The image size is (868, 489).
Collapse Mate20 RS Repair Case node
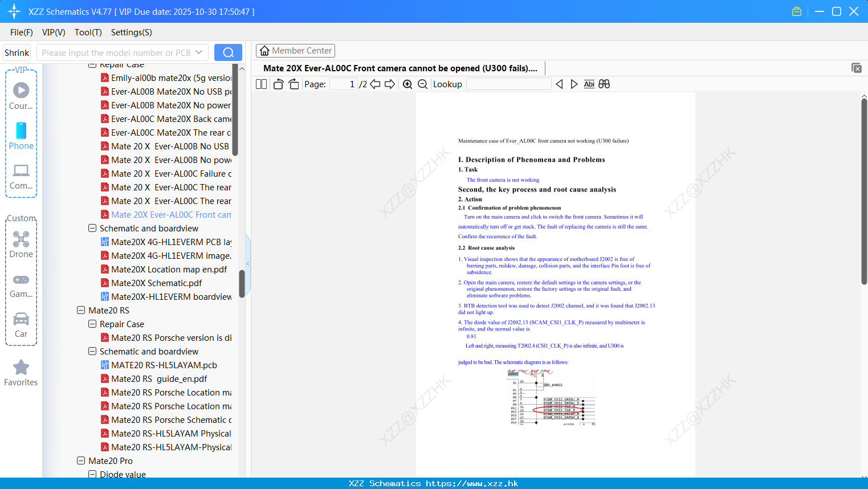point(92,324)
